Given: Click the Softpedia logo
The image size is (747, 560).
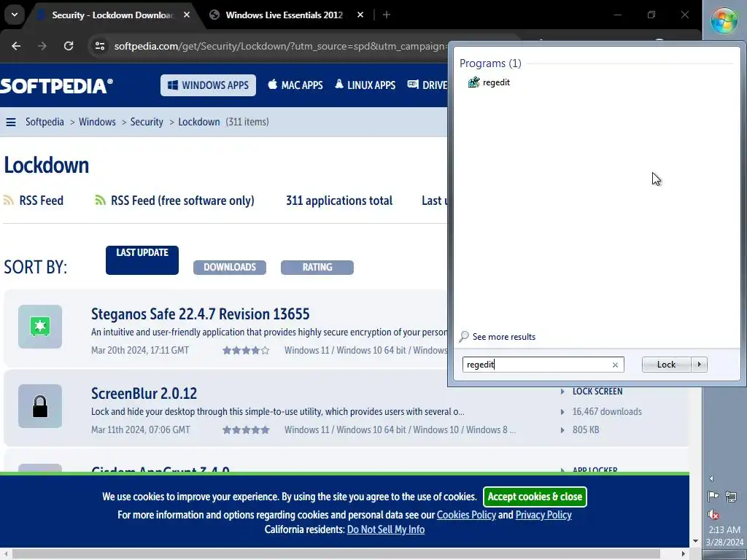Looking at the screenshot, I should pyautogui.click(x=56, y=86).
